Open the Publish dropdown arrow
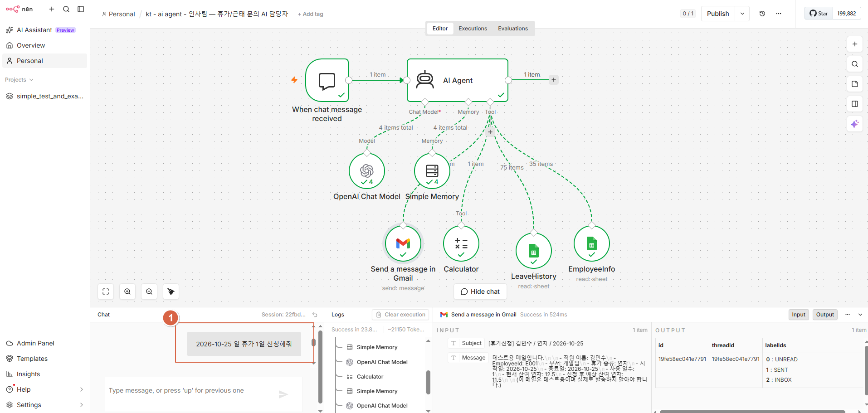 click(742, 14)
